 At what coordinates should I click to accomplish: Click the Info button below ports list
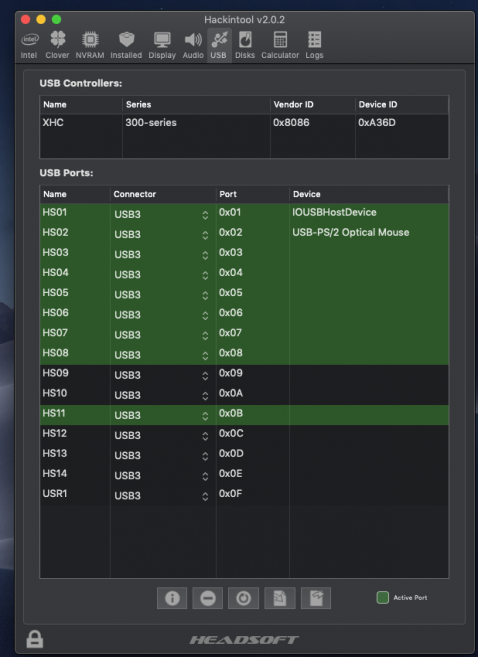click(x=172, y=598)
